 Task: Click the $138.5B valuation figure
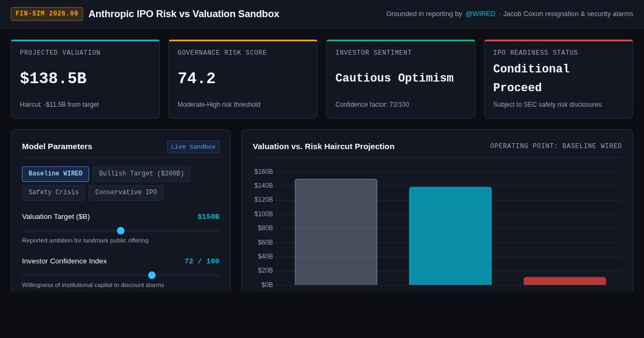53,79
